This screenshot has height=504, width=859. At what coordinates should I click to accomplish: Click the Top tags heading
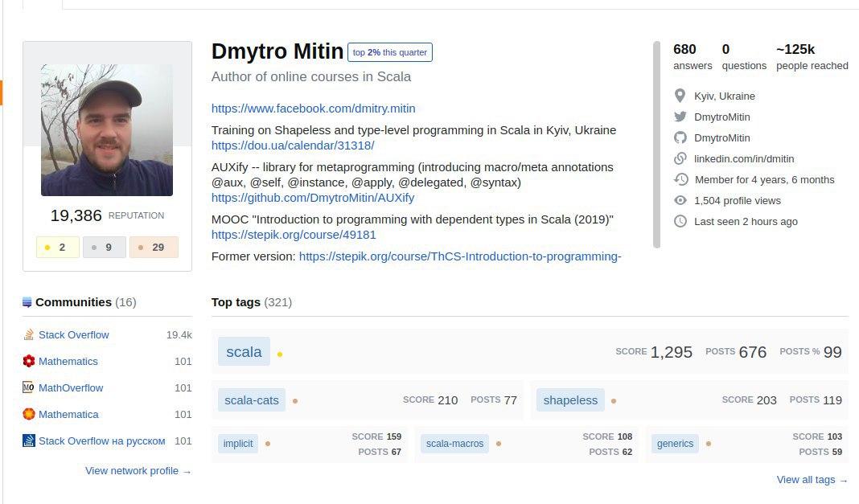tap(236, 302)
